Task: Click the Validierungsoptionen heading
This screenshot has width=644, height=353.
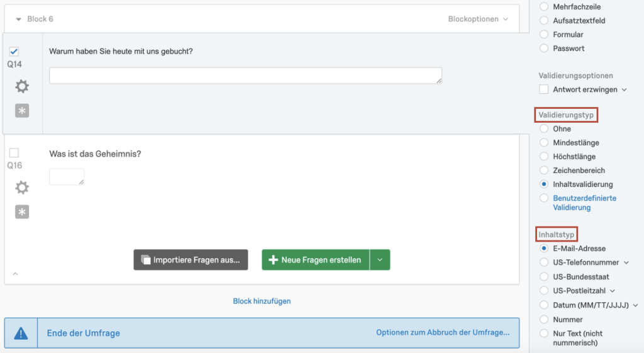Action: click(x=575, y=76)
